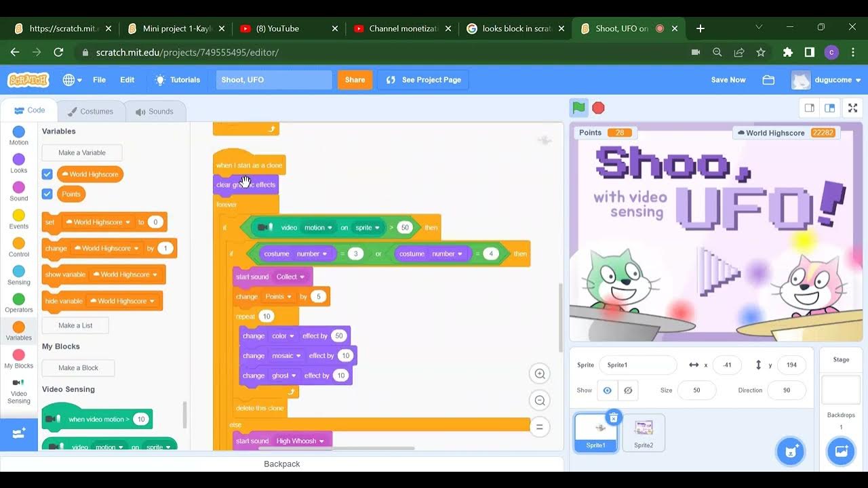Screen dimensions: 868x488
Task: Zoom out the code workspace
Action: tap(540, 401)
